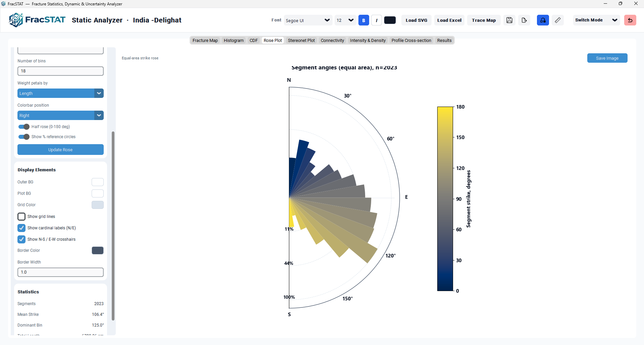Pick the Border Color swatch

(x=98, y=250)
